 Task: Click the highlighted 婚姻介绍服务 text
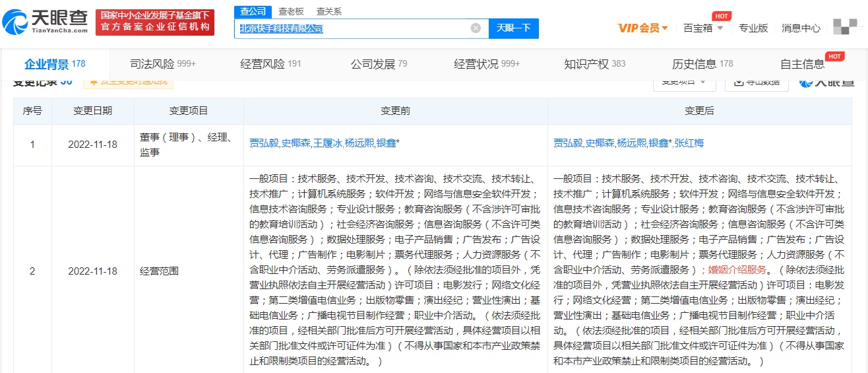click(x=737, y=270)
